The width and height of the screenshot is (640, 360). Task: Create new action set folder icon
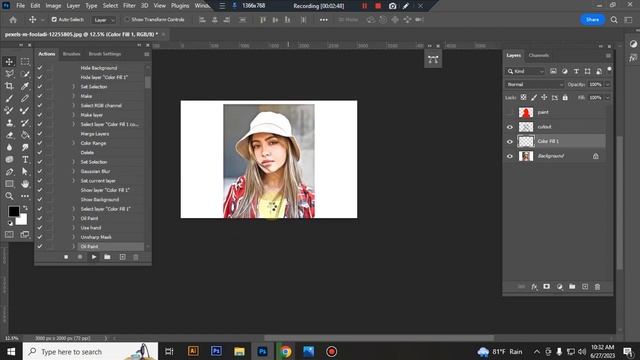[x=107, y=257]
